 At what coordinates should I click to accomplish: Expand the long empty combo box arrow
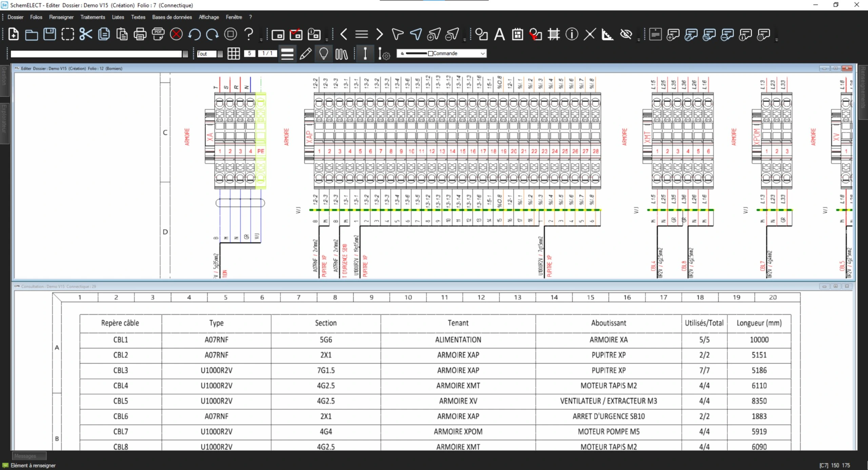coord(185,54)
